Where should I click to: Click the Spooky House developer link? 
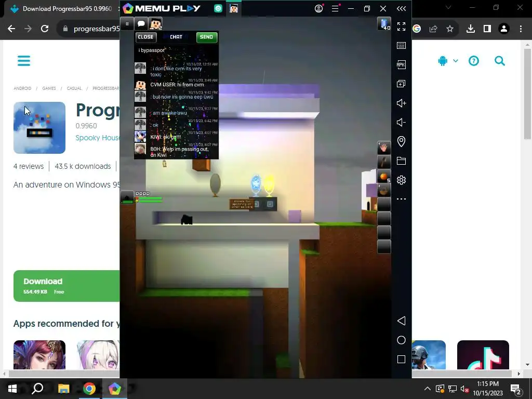coord(98,137)
